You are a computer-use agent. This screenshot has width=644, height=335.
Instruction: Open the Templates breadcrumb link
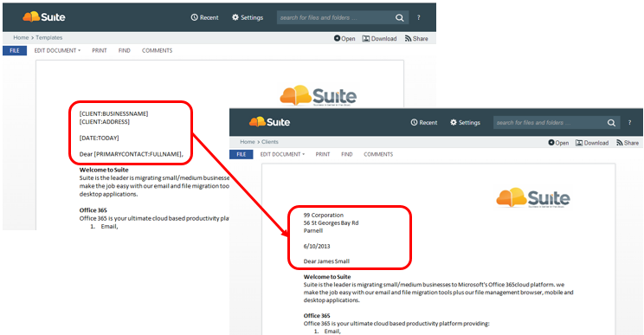click(x=48, y=37)
